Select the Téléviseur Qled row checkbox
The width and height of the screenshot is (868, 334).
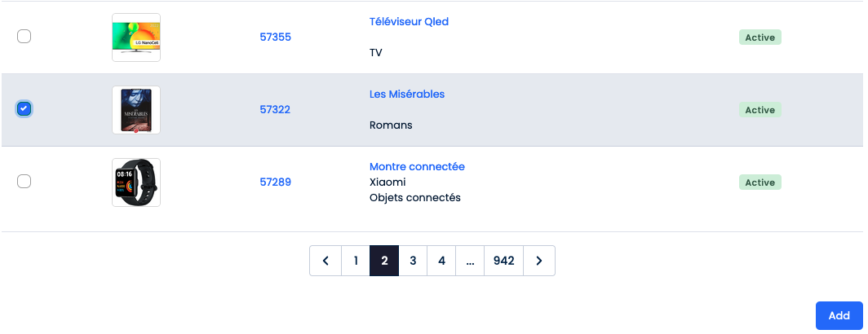24,37
